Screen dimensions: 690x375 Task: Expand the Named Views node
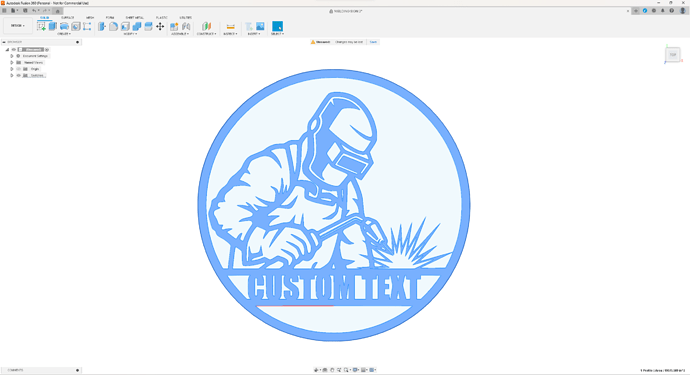[12, 62]
